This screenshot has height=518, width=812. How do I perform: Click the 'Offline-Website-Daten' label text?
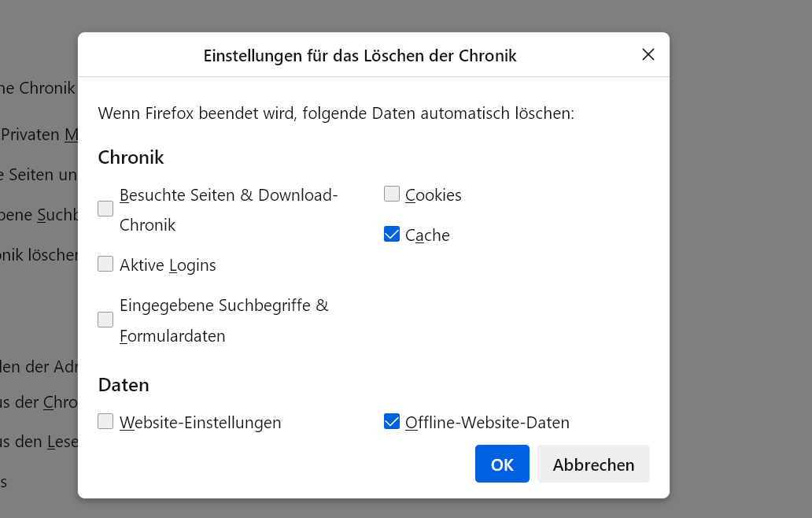[x=487, y=423]
